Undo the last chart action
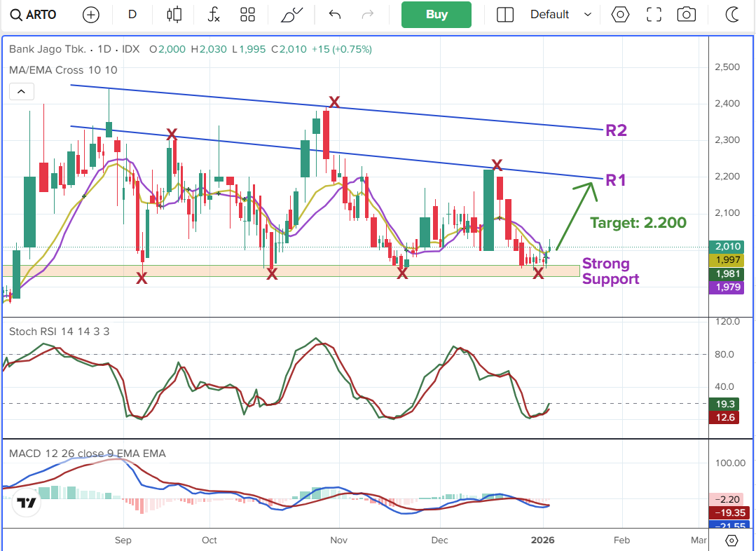 [335, 15]
